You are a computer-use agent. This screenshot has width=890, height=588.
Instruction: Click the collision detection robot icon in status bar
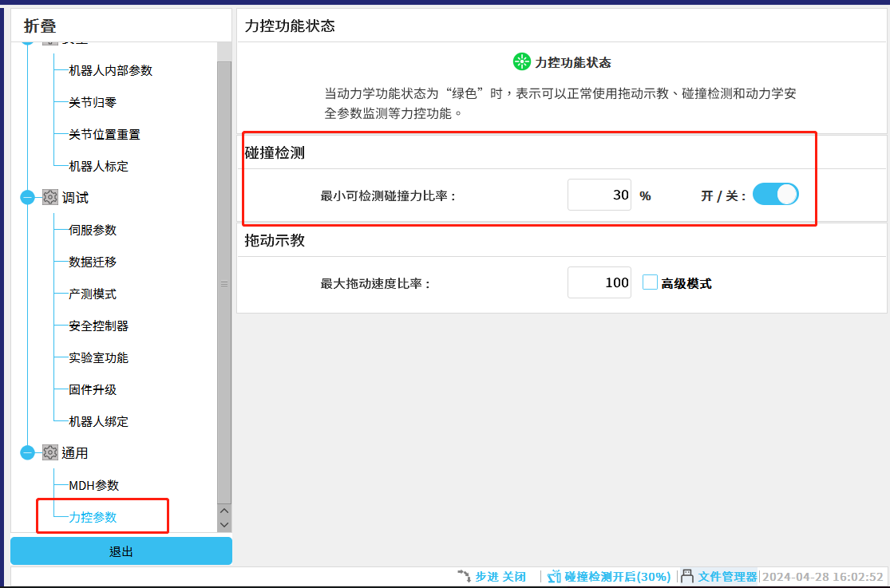click(x=554, y=576)
